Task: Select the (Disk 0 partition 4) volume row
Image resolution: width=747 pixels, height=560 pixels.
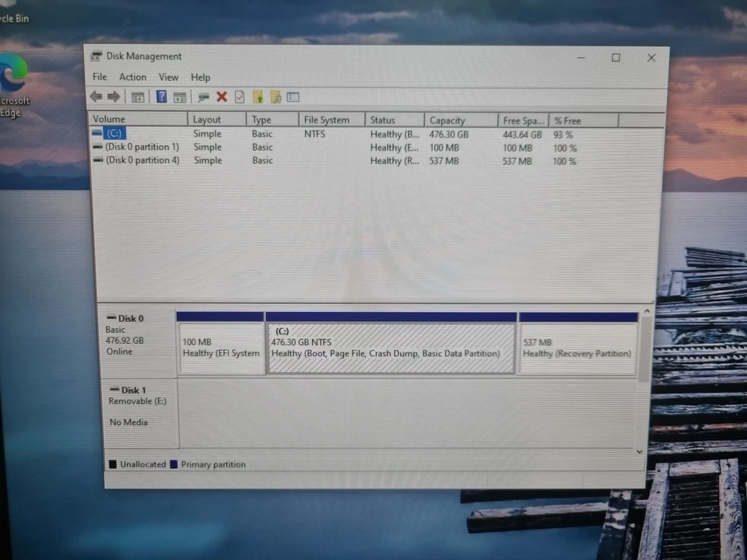Action: [142, 161]
